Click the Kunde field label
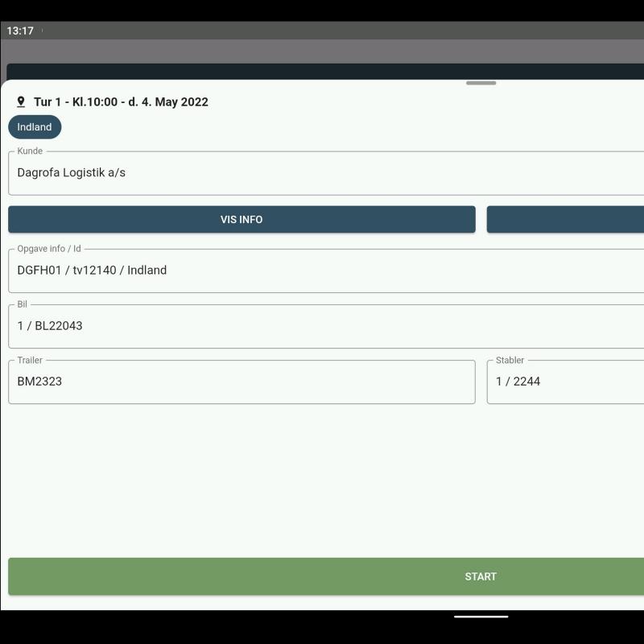 30,151
